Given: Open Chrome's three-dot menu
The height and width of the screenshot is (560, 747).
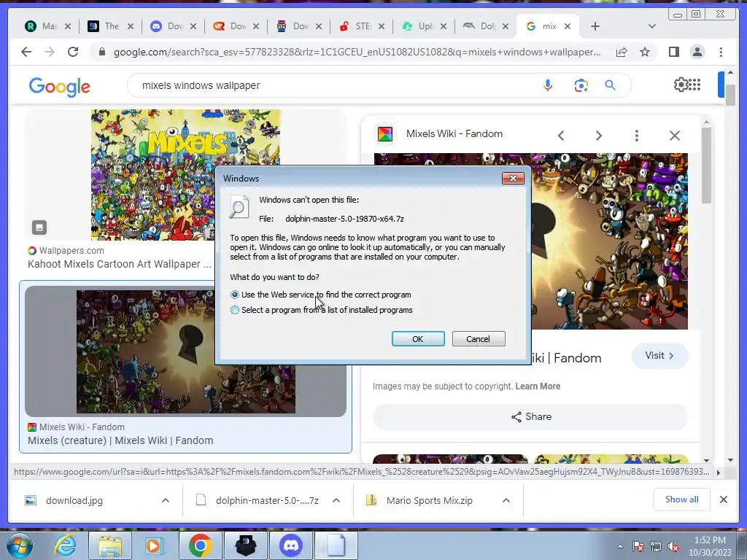Looking at the screenshot, I should pos(721,52).
